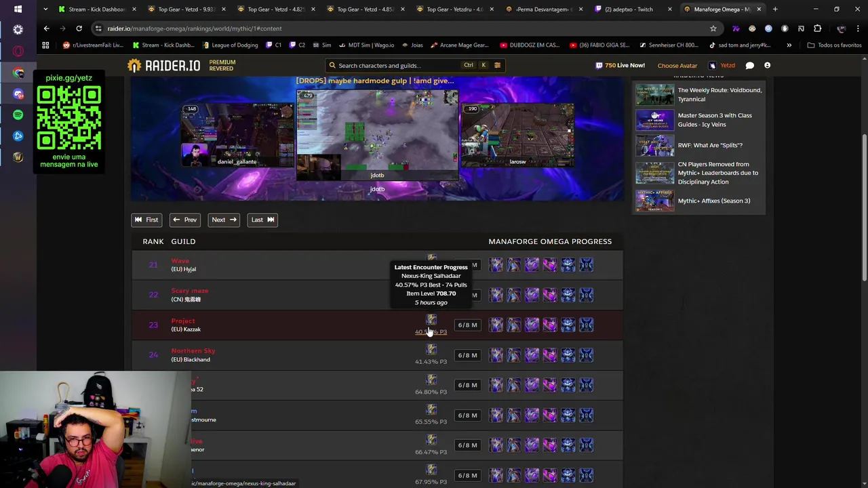Screen dimensions: 868x488
Task: Click 6/8 M progress badge for Project
Action: [467, 325]
